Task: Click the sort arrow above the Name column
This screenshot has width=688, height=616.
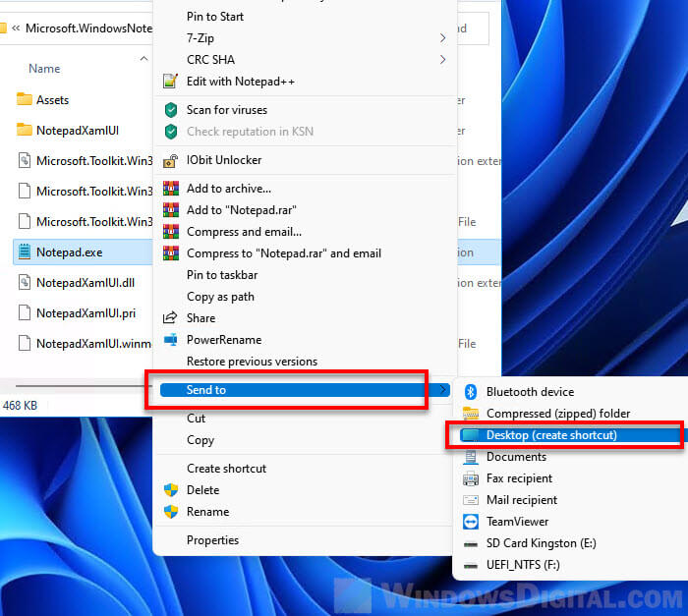Action: (x=143, y=58)
